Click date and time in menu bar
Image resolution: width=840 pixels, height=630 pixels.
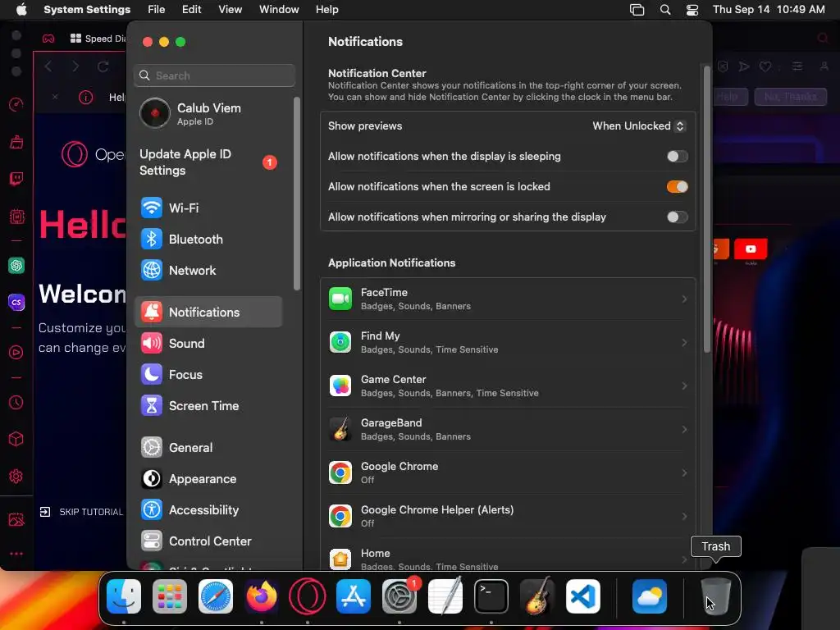[769, 10]
